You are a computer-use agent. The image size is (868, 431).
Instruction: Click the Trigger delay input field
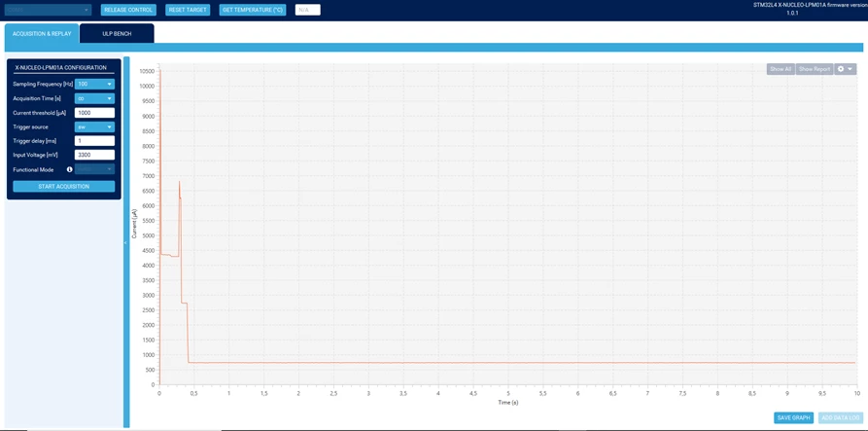pos(94,141)
